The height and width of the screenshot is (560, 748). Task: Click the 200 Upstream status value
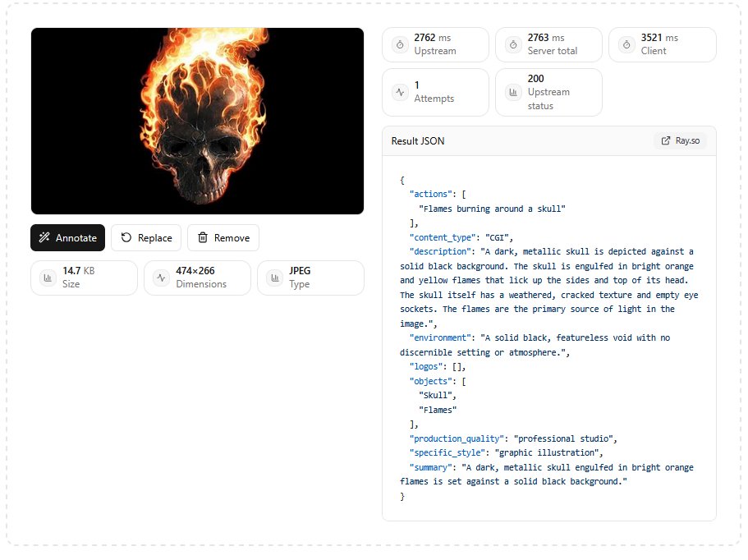535,79
